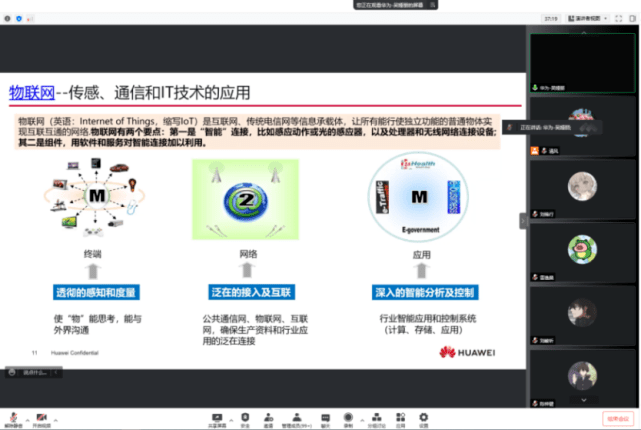Click the 物联网 hyperlink in slide title
Image resolution: width=641 pixels, height=430 pixels.
tap(32, 93)
